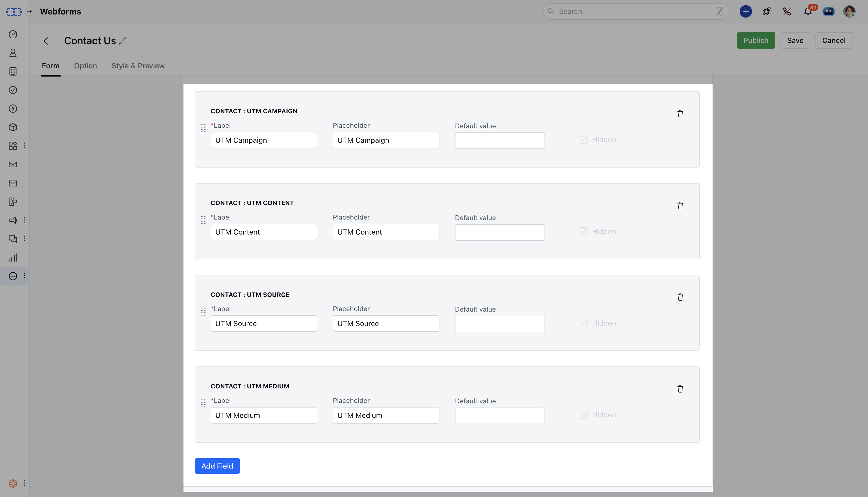Image resolution: width=868 pixels, height=497 pixels.
Task: Expand the sidebar with the arrow toggle
Action: coord(30,12)
